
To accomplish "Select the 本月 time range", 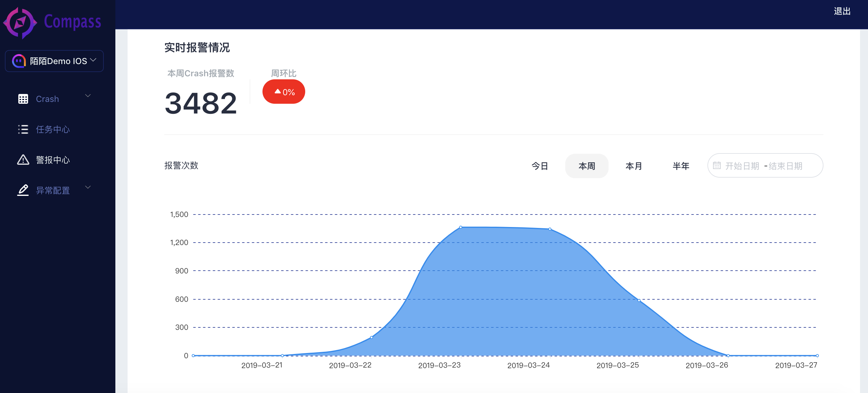I will coord(634,166).
